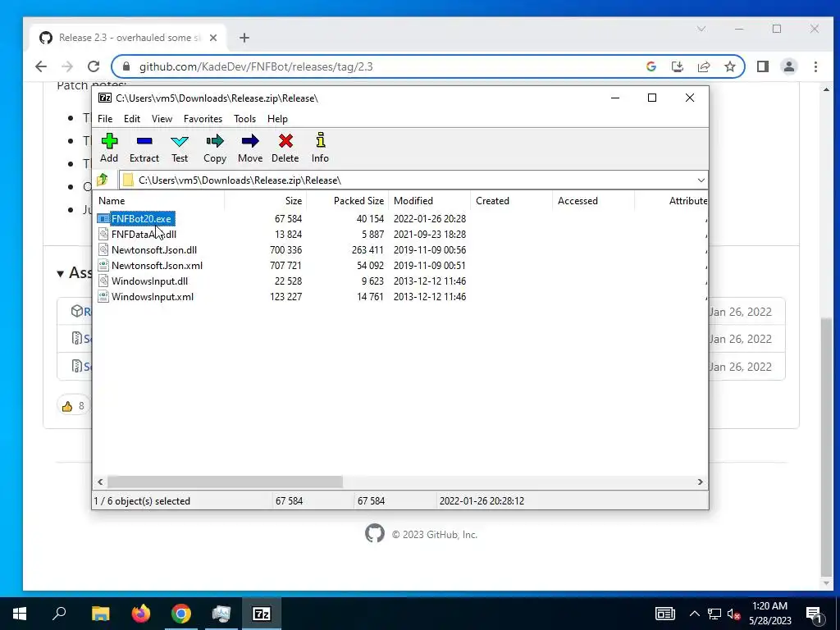840x630 pixels.
Task: Open the Edit menu in 7-Zip
Action: 132,118
